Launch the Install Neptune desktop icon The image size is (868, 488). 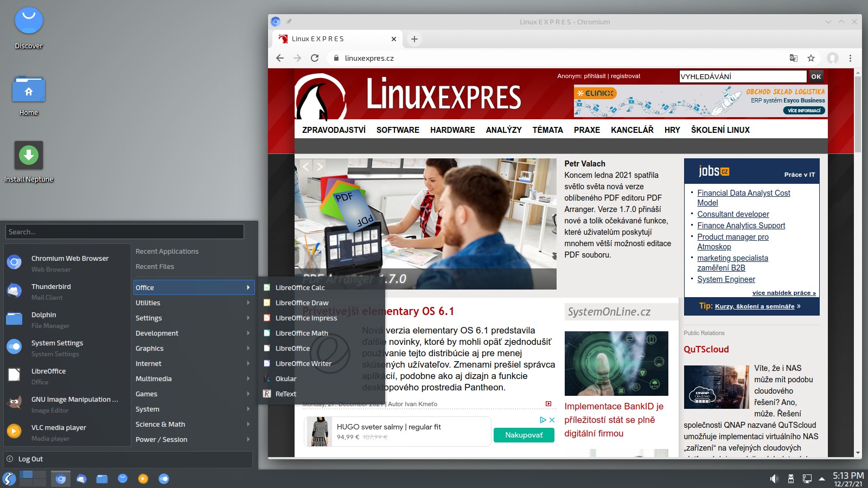[29, 162]
